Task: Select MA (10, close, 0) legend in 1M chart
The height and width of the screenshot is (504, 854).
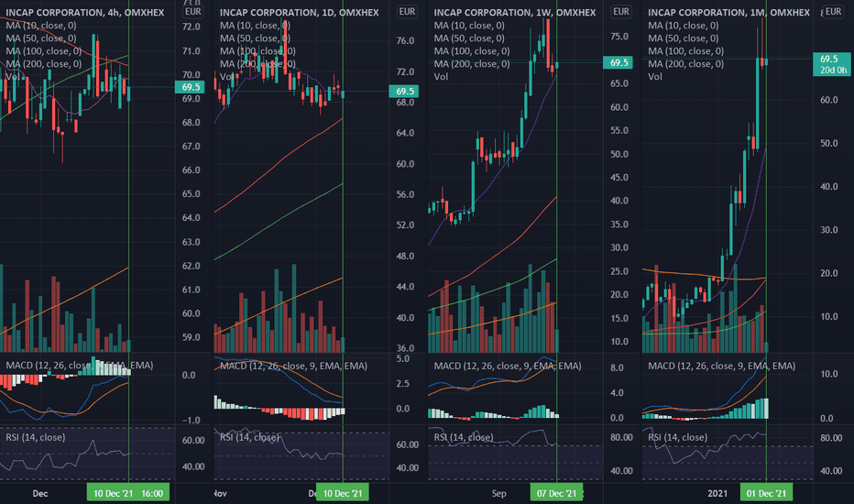Action: (x=683, y=25)
